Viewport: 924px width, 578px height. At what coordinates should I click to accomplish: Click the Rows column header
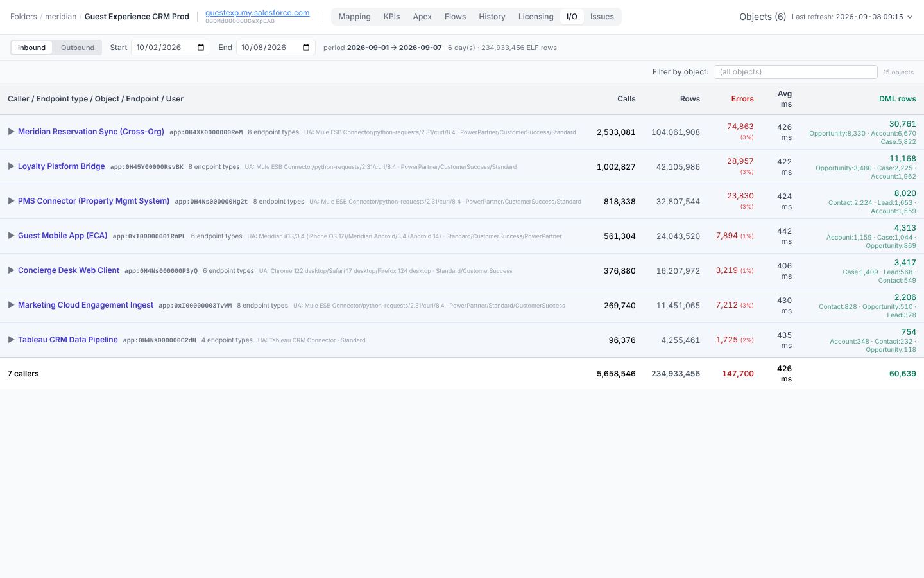[690, 99]
